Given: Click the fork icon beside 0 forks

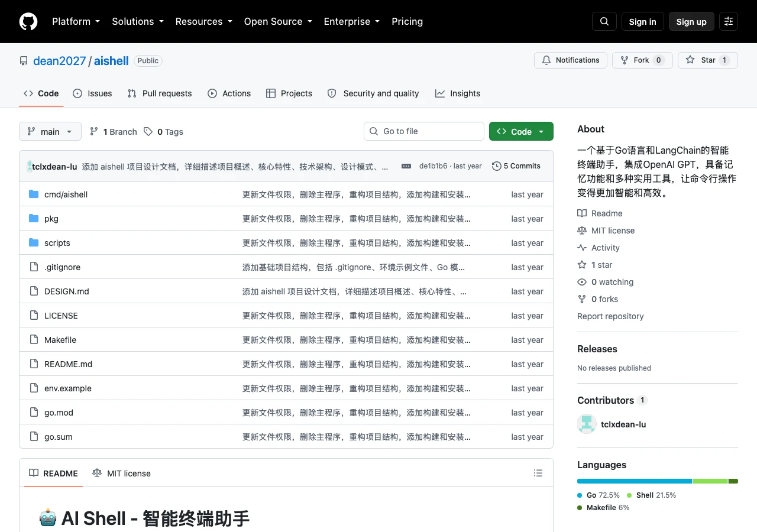Looking at the screenshot, I should (582, 299).
